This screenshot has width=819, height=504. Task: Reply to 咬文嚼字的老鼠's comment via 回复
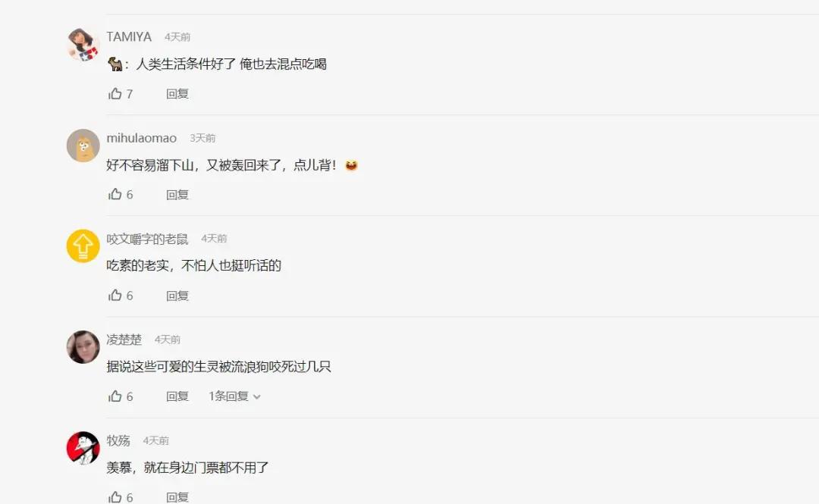pyautogui.click(x=177, y=296)
